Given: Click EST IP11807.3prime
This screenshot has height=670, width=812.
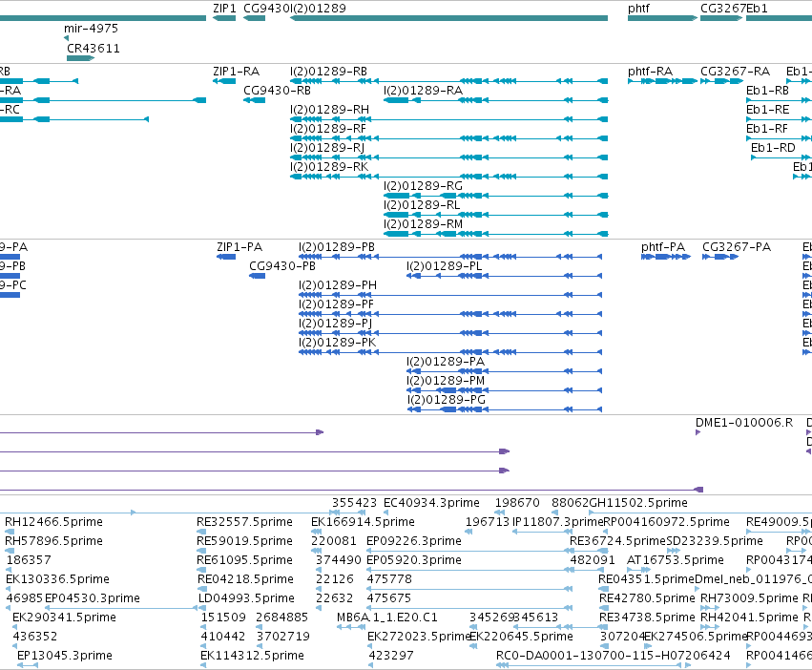Looking at the screenshot, I should [558, 522].
